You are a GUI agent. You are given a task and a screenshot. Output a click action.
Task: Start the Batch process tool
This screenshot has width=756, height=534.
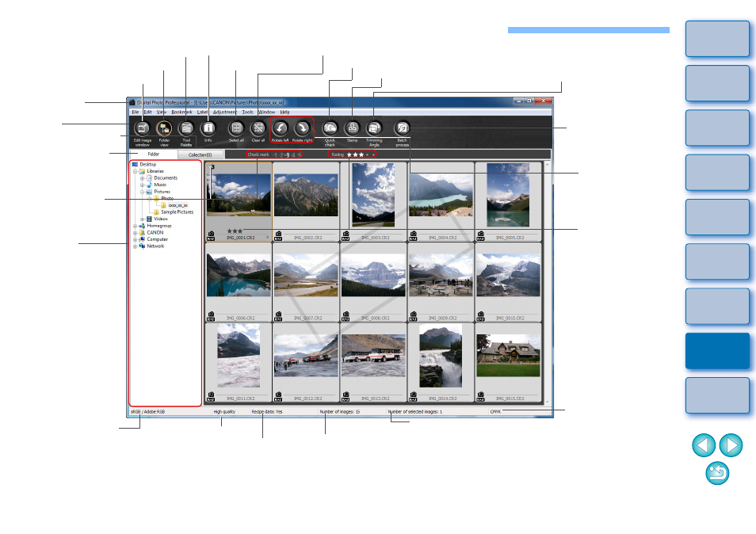click(402, 128)
